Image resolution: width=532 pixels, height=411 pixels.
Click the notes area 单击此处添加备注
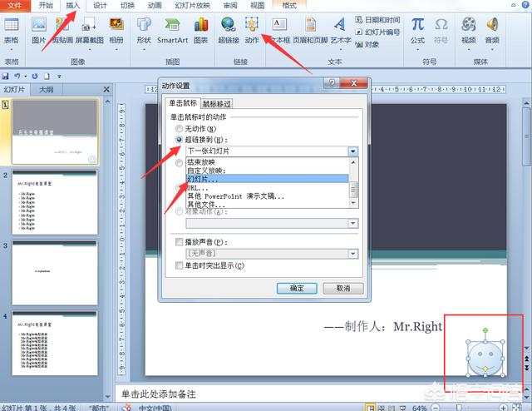pos(159,394)
